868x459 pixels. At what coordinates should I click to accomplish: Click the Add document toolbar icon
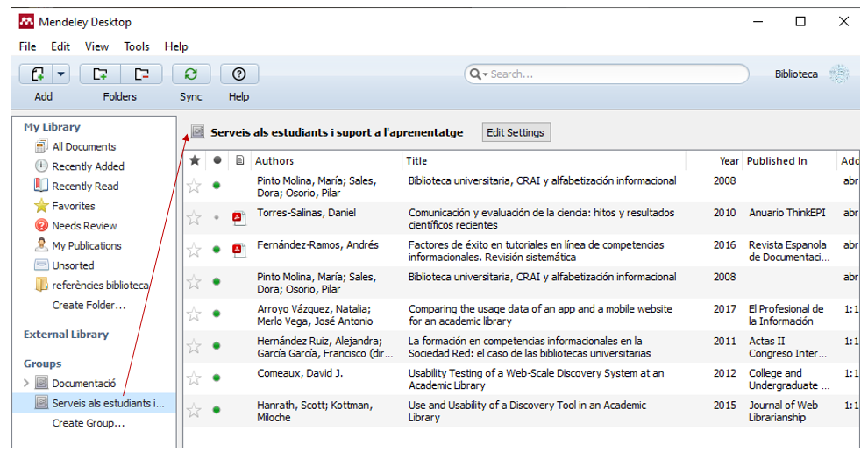(37, 74)
